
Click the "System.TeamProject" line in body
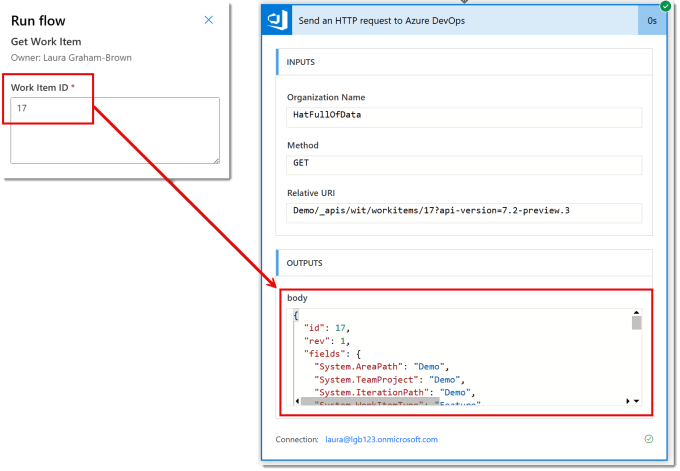coord(389,380)
